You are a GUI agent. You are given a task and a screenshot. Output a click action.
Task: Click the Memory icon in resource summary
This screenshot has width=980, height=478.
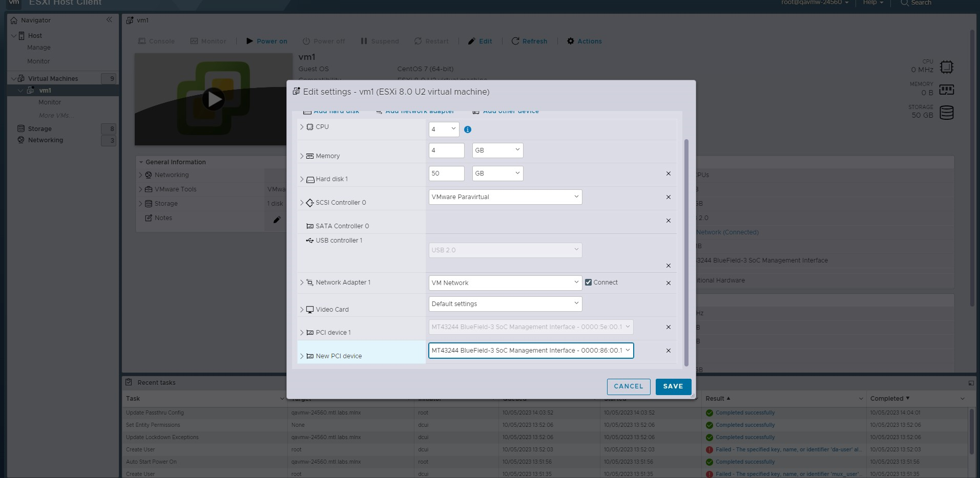click(947, 90)
